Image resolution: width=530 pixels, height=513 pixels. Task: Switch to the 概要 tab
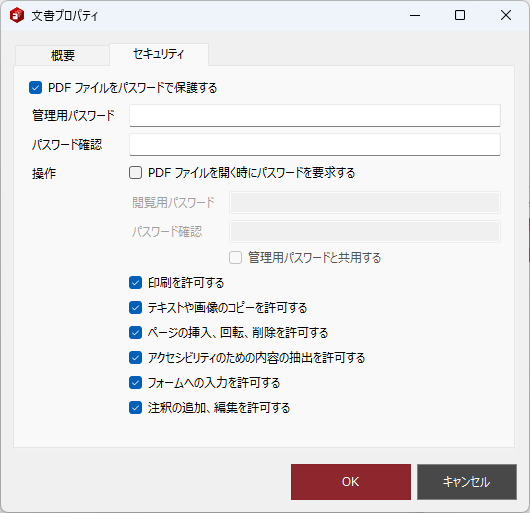63,55
